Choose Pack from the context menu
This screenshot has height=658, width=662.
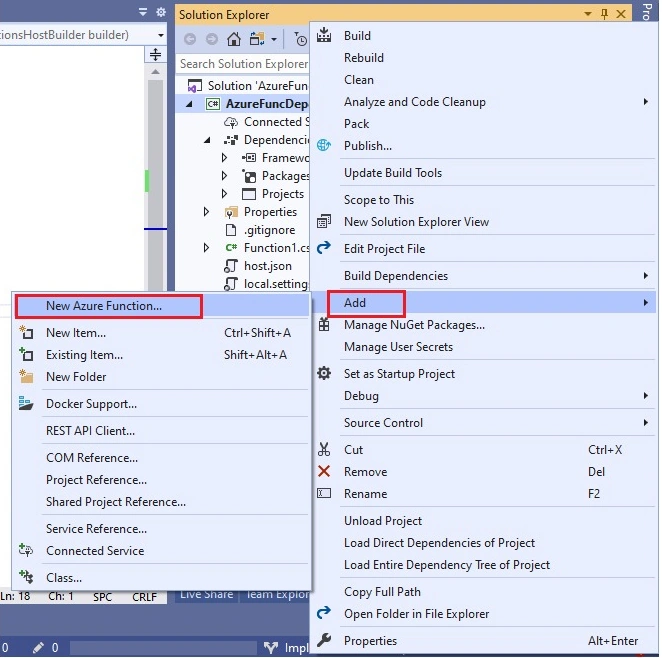coord(356,124)
